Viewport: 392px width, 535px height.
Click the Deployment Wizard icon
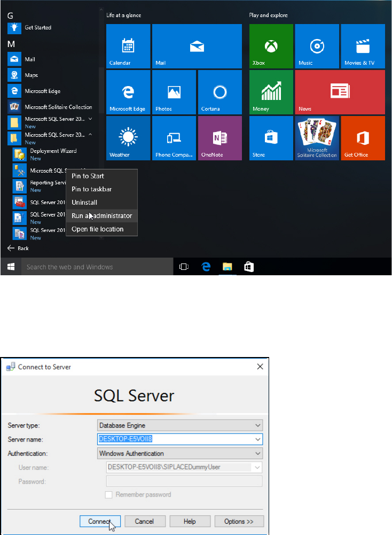tap(19, 154)
